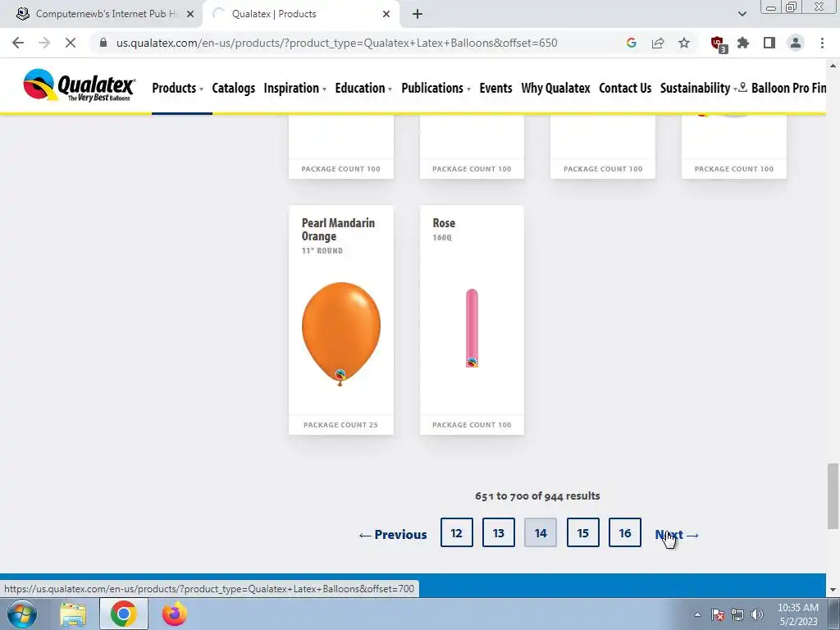Show hidden tray icons arrow
The image size is (840, 630).
point(697,614)
